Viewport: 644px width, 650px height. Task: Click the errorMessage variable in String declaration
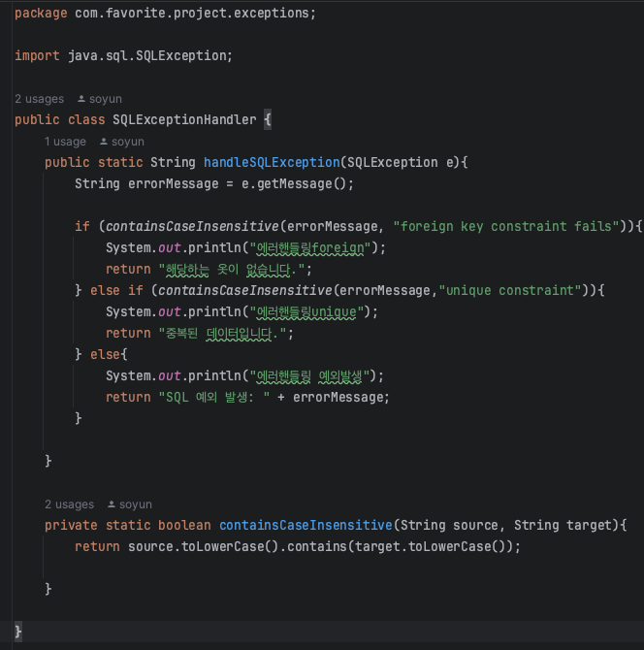click(174, 183)
